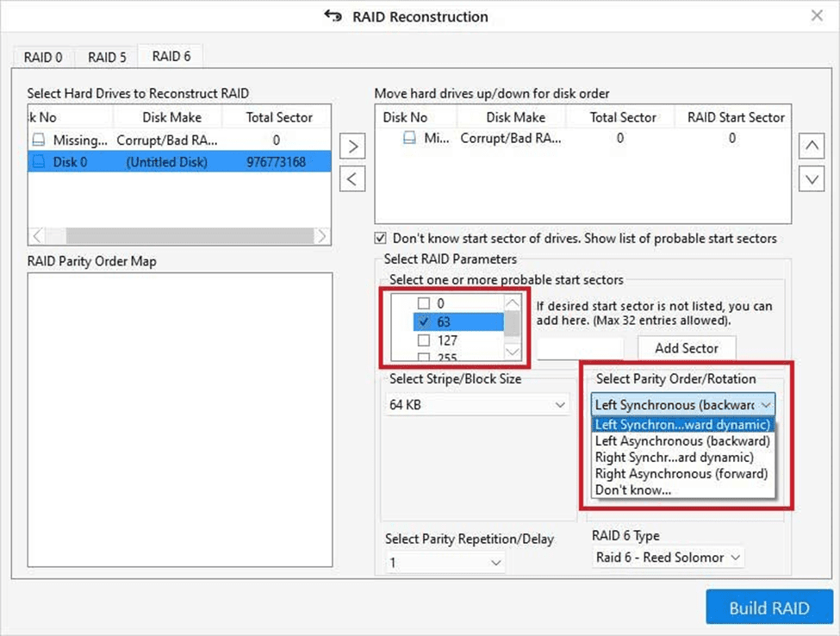Select the Missing... row in hard drives list
The image size is (840, 636).
click(179, 140)
